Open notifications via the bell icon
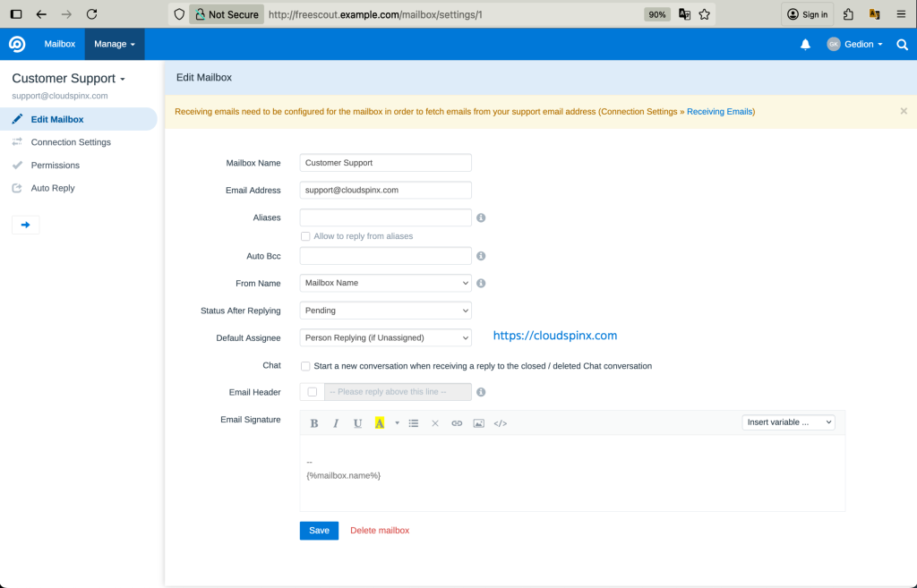 [804, 43]
